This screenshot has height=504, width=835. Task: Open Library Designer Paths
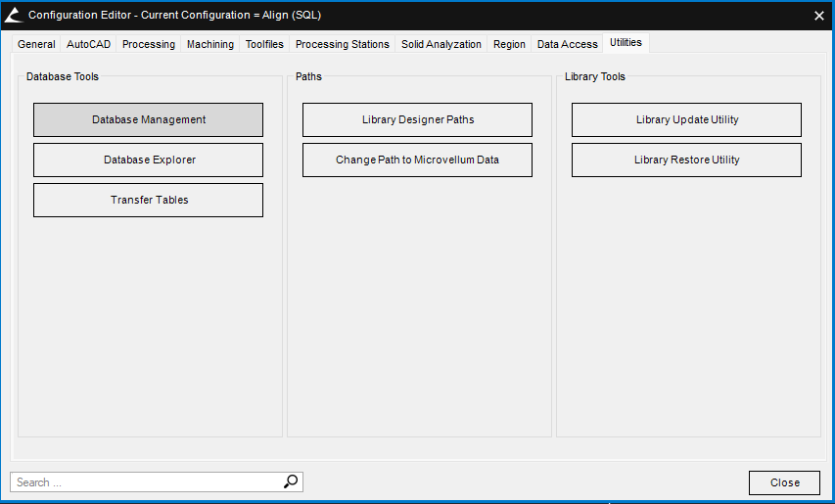[417, 119]
